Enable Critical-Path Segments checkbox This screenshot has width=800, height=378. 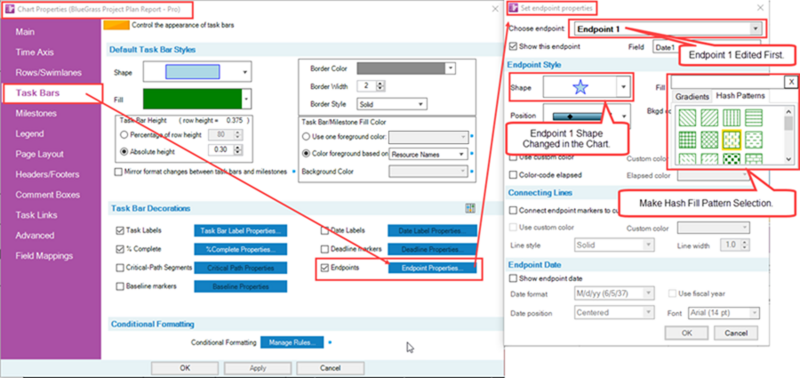(120, 268)
